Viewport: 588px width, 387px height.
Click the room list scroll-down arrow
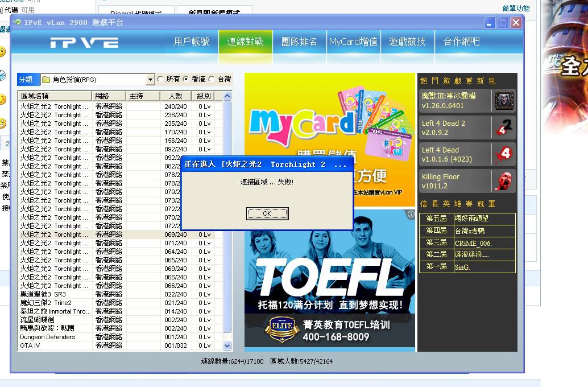point(227,345)
